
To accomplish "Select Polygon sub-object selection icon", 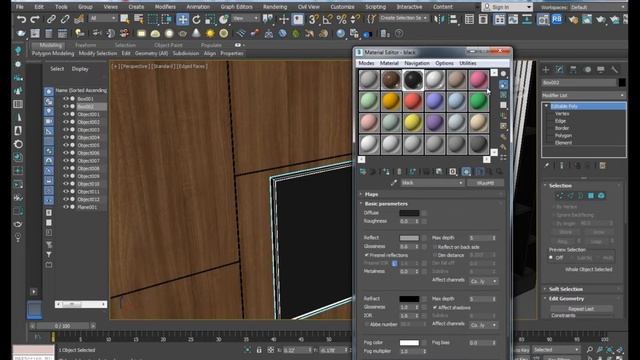I will coord(591,196).
